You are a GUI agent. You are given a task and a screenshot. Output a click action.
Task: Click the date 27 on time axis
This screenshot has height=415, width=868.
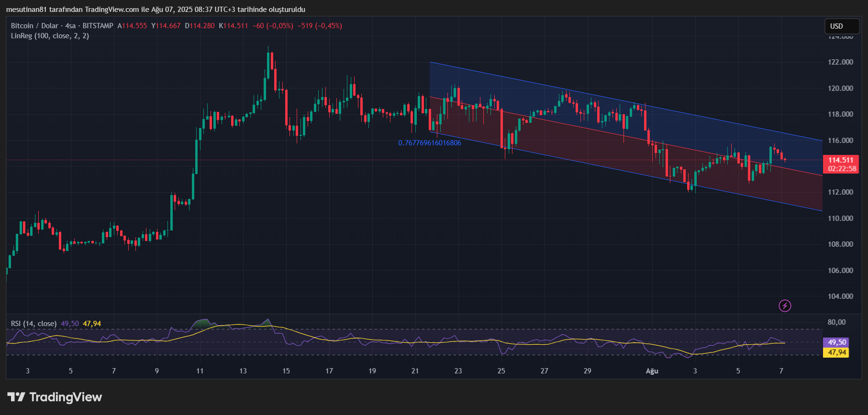(x=545, y=371)
